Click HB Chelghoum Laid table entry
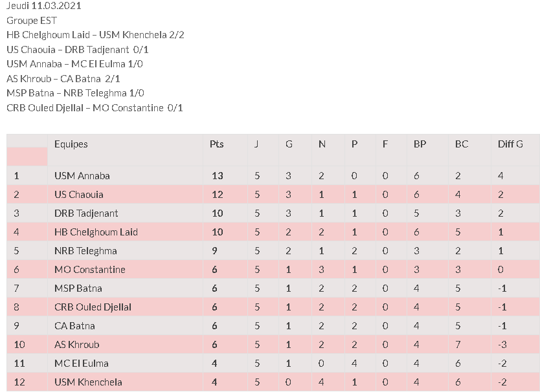The width and height of the screenshot is (540, 392). click(96, 232)
